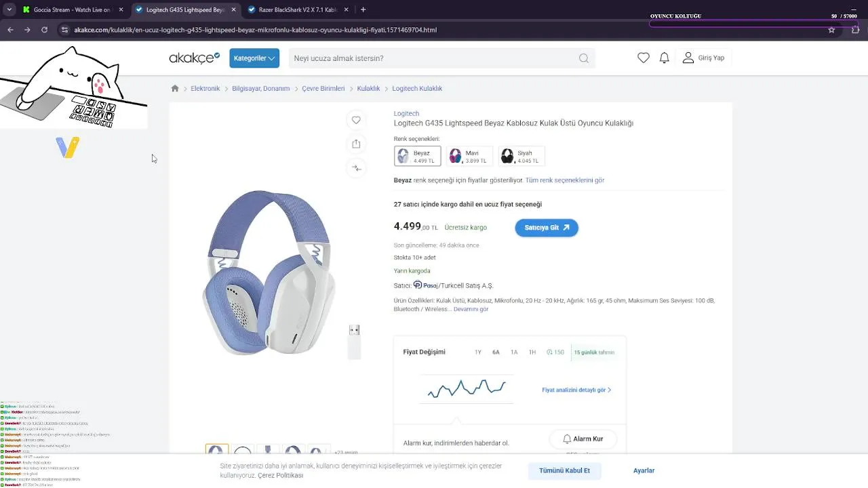Open browser extensions puzzle icon
Image resolution: width=868 pixels, height=488 pixels.
coord(855,30)
